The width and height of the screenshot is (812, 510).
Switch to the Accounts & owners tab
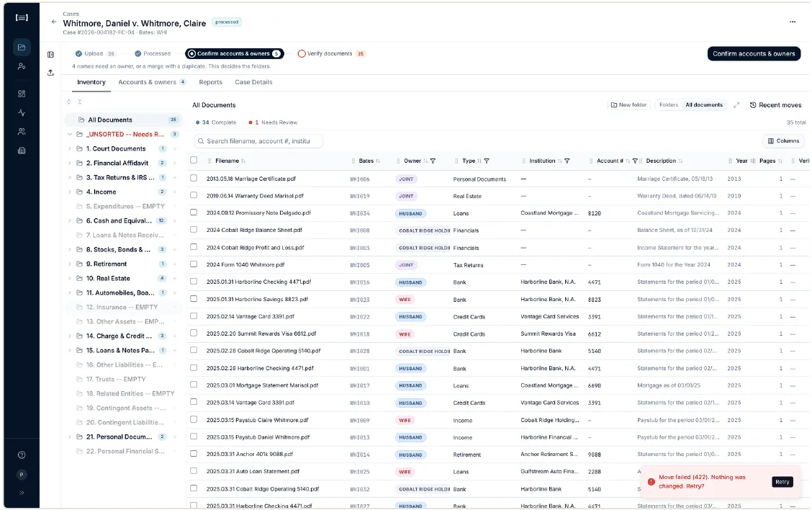(152, 82)
